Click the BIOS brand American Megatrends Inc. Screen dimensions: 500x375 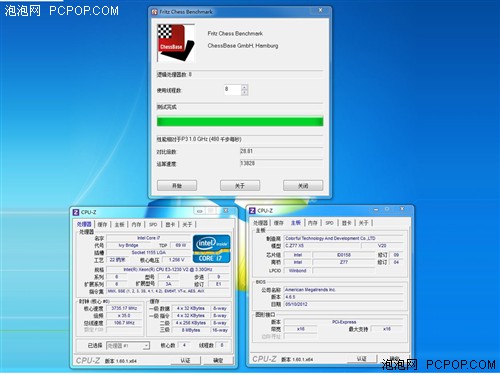point(343,290)
